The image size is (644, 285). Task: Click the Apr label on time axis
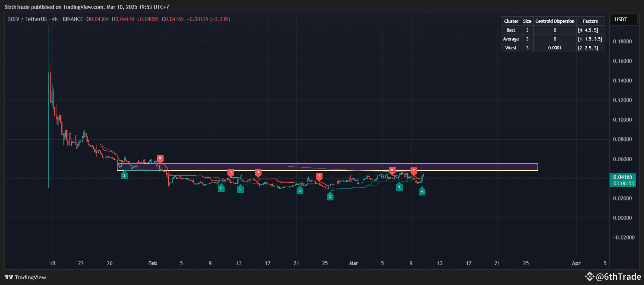point(576,263)
